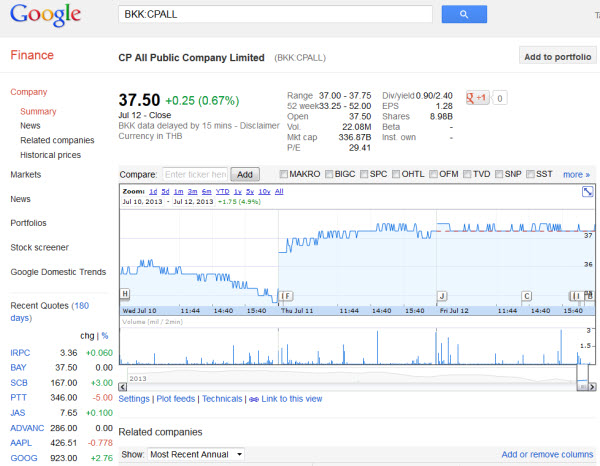Click the chart horizontal scrollbar track

(x=352, y=387)
